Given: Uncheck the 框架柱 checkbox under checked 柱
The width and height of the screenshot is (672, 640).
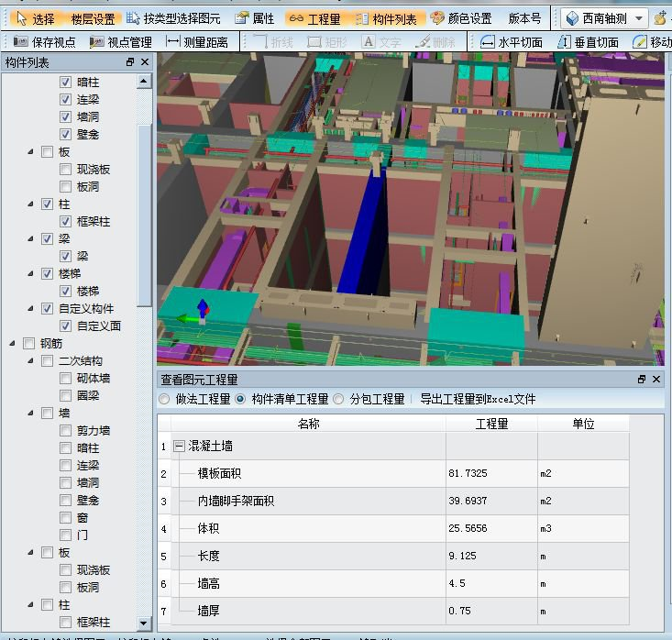Looking at the screenshot, I should (x=65, y=221).
